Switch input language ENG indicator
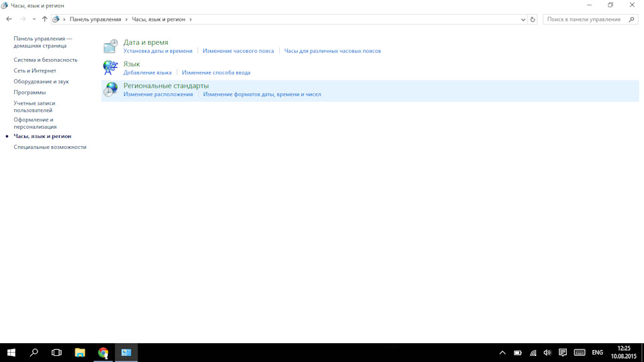This screenshot has height=362, width=644. tap(598, 353)
